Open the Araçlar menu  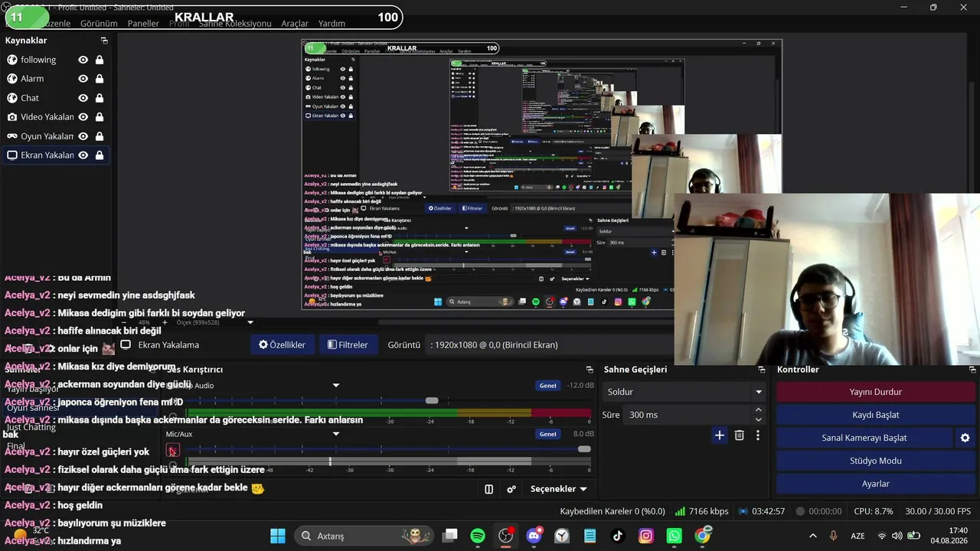(x=295, y=24)
